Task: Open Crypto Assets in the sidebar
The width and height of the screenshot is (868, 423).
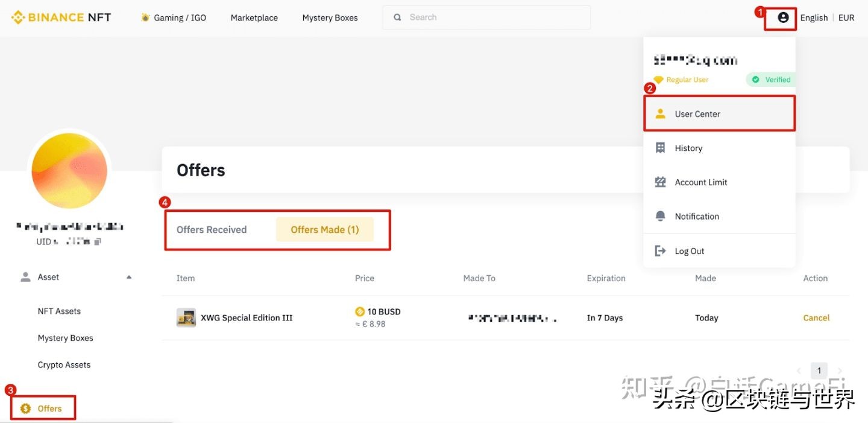Action: (64, 365)
